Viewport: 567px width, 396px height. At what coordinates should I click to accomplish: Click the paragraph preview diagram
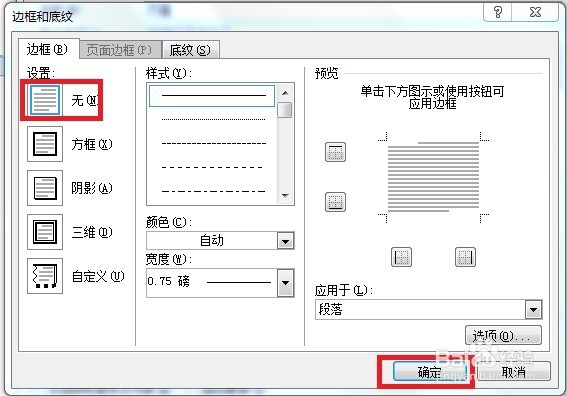coord(433,177)
